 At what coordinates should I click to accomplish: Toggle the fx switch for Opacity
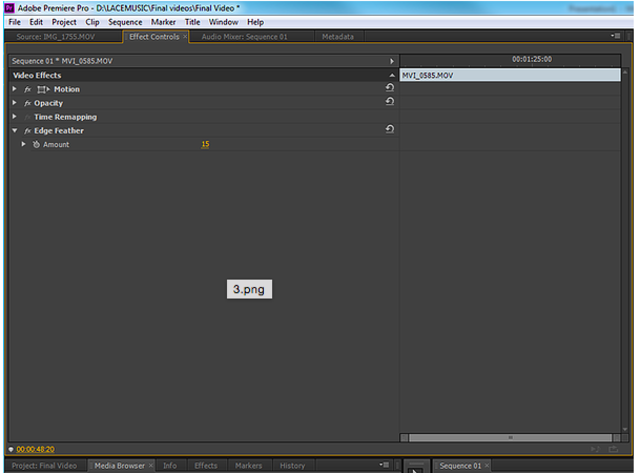[x=27, y=103]
